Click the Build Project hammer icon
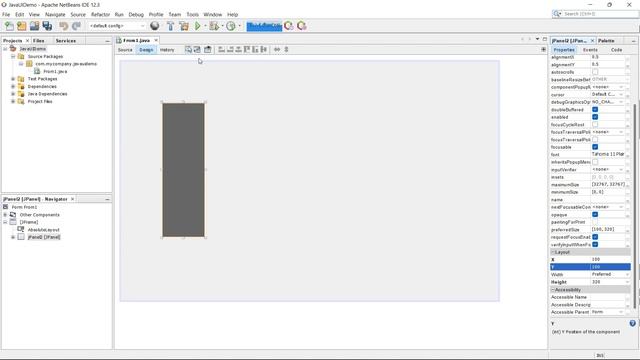The image size is (640, 360). pos(171,26)
